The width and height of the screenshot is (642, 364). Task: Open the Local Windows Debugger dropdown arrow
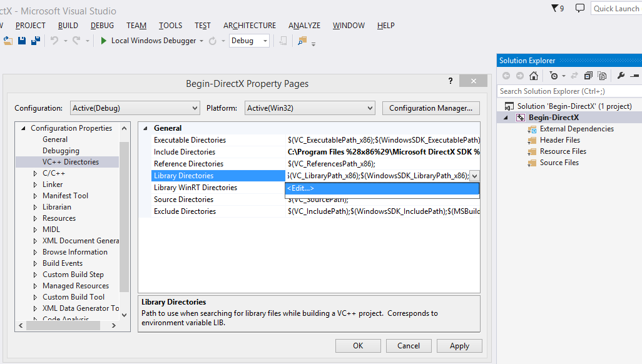(201, 41)
